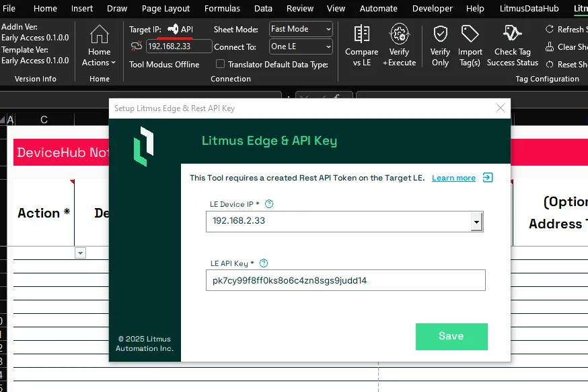The image size is (588, 392).
Task: Click the Save button
Action: (x=451, y=336)
